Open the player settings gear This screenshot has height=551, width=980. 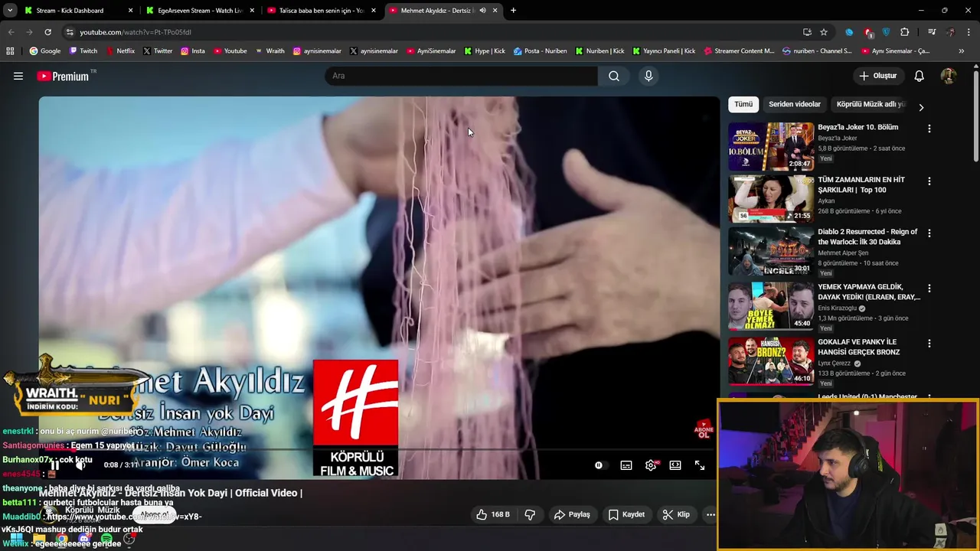point(651,465)
